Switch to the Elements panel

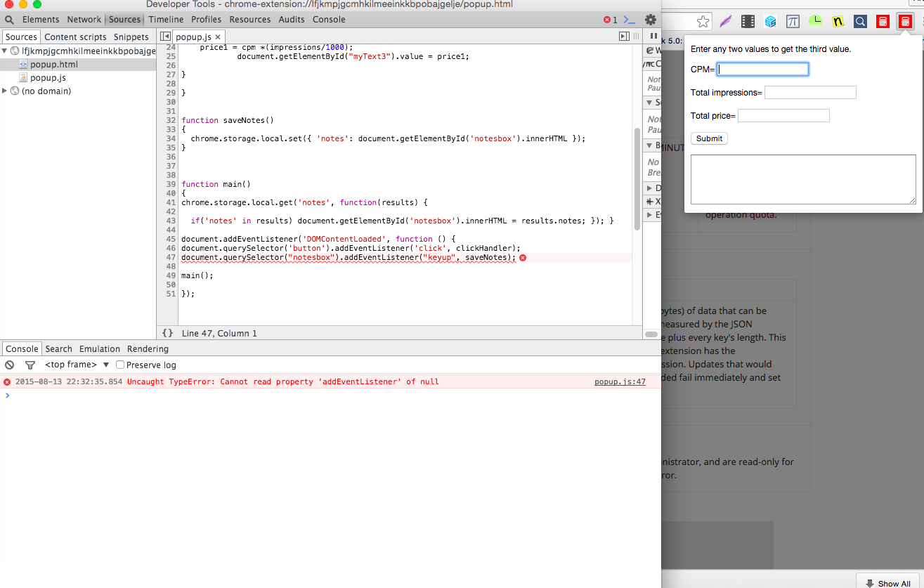pos(41,20)
